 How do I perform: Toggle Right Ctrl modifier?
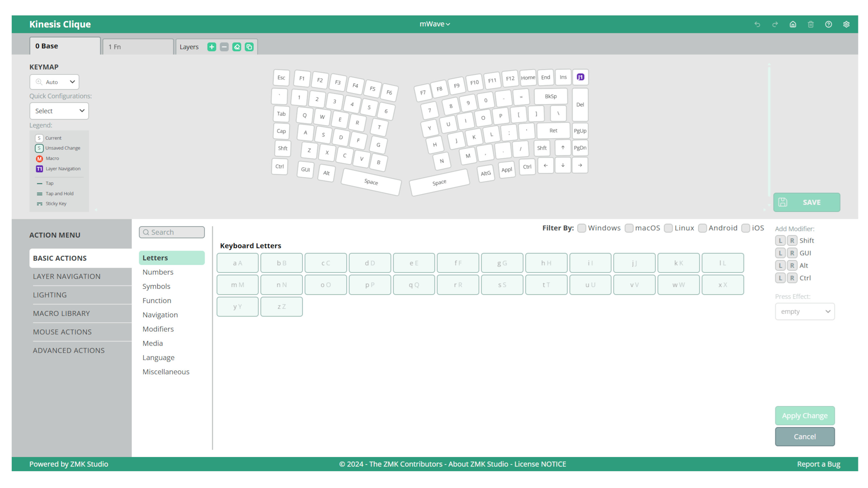tap(792, 278)
